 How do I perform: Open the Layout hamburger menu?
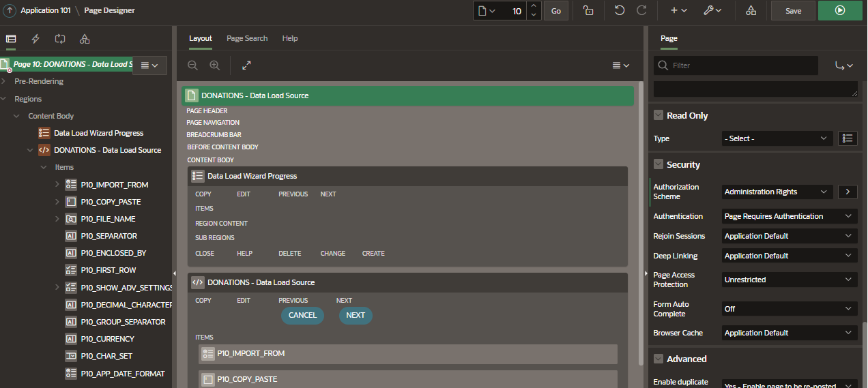click(621, 65)
